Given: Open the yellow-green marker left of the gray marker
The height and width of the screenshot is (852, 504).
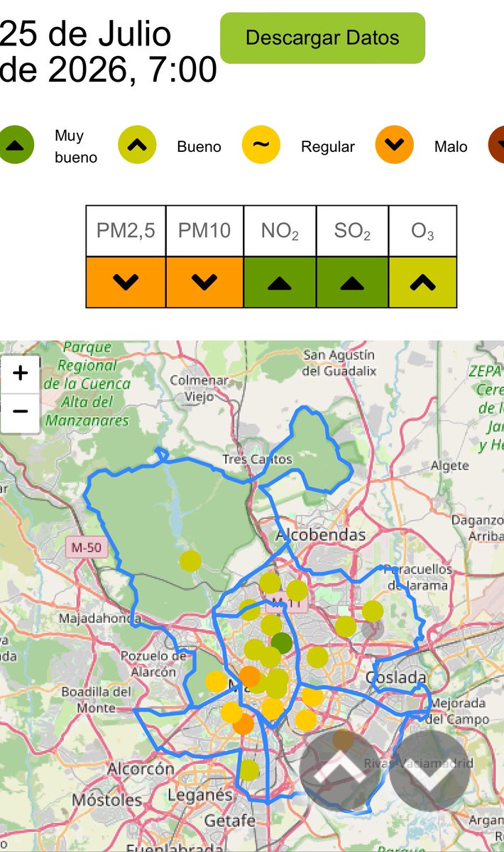Looking at the screenshot, I should pos(346,626).
